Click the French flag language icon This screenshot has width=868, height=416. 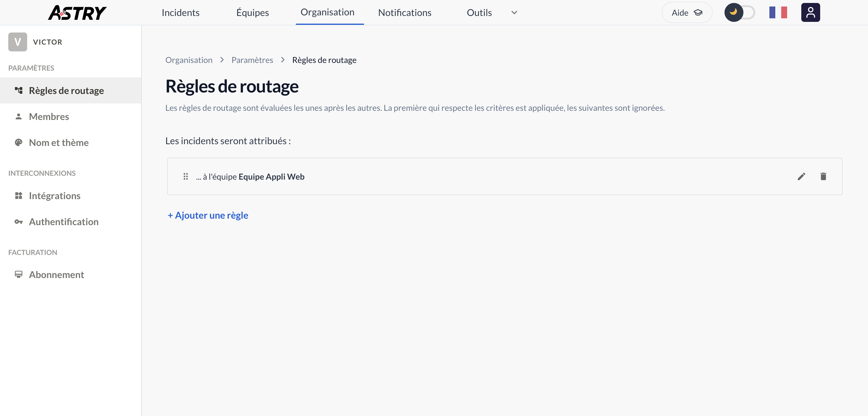tap(778, 12)
